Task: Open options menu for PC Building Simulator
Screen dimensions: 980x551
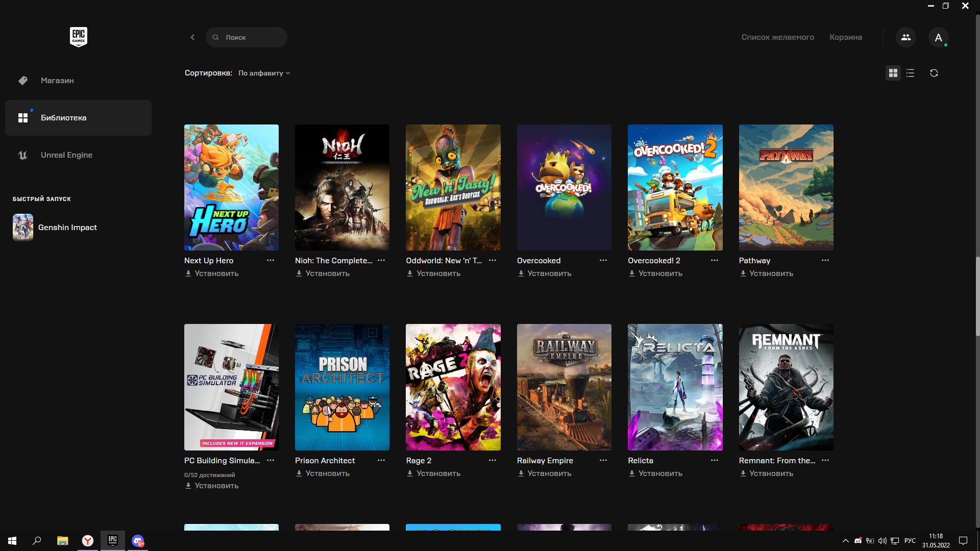Action: (271, 460)
